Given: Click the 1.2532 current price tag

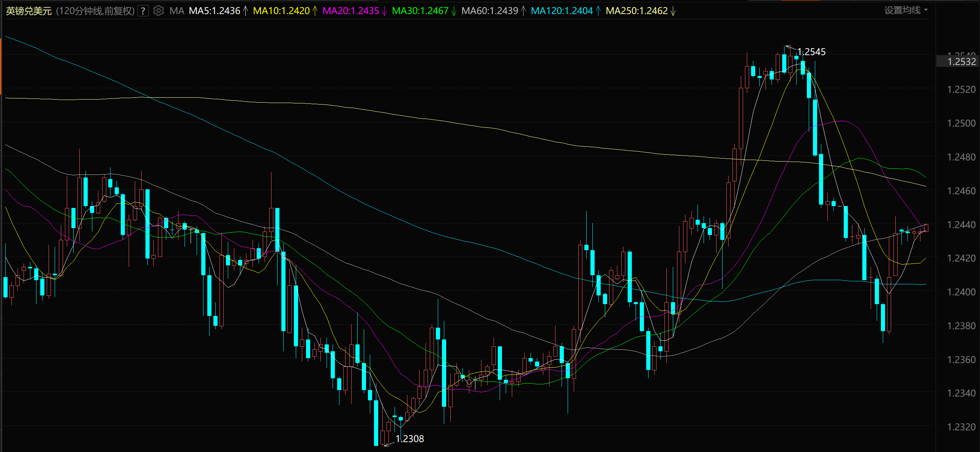Looking at the screenshot, I should pos(961,62).
